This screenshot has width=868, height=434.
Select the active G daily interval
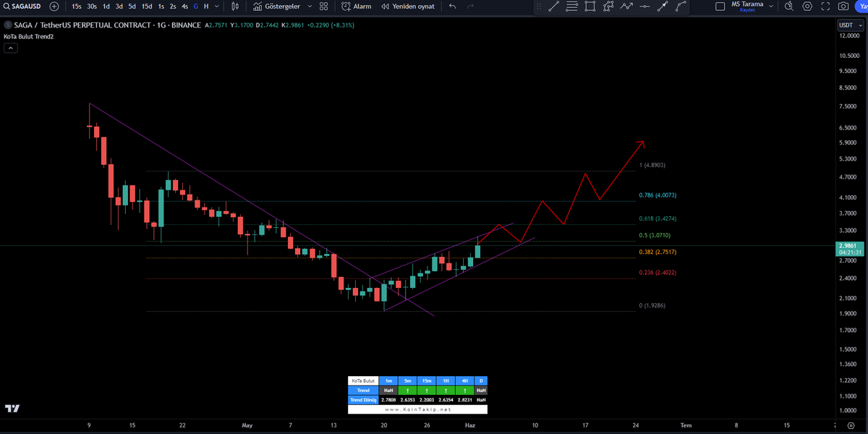(196, 6)
